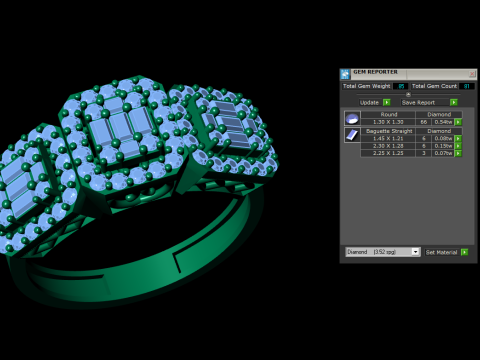
Task: Click the green arrow beside Set Material
Action: pyautogui.click(x=464, y=252)
